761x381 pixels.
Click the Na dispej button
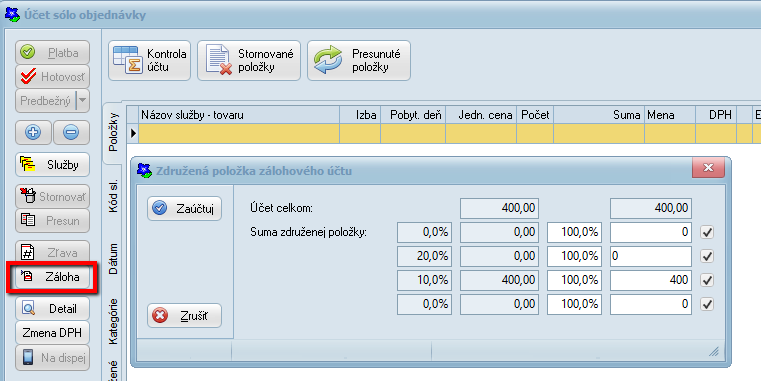(x=52, y=358)
